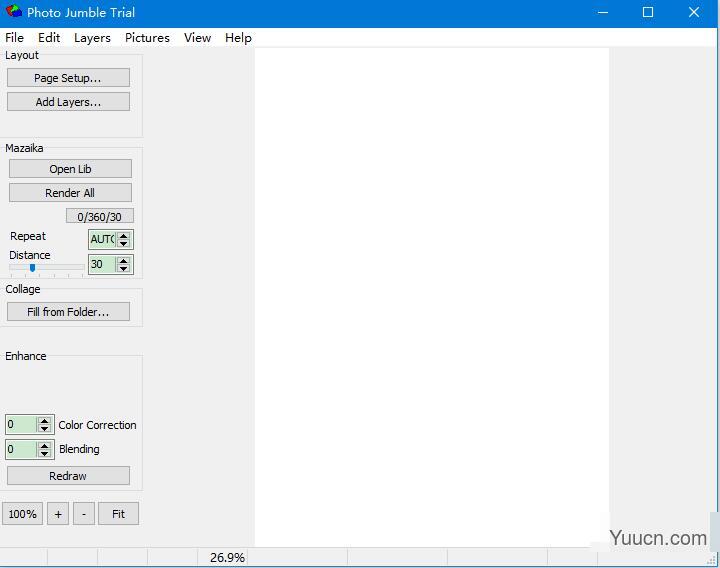Fill collage from Folder
This screenshot has width=720, height=568.
click(68, 312)
